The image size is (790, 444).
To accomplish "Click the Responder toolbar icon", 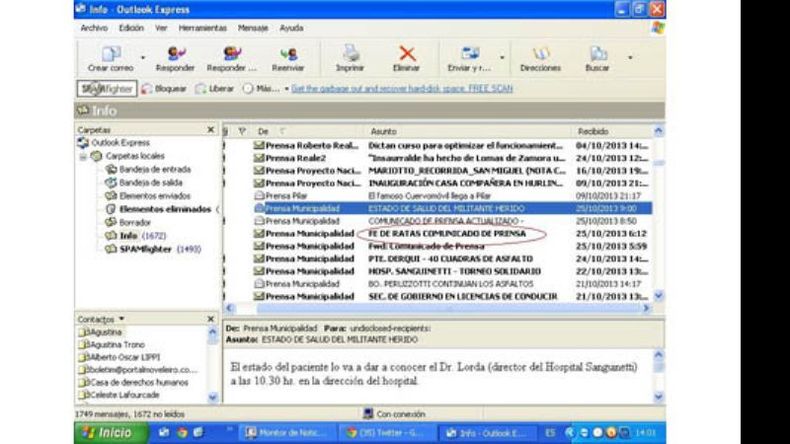I will pos(175,58).
